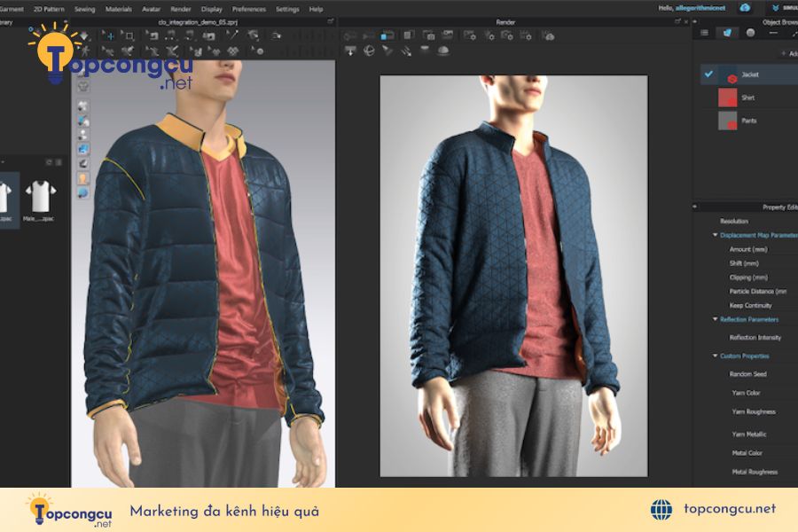798x532 pixels.
Task: Click the Reflection Intensity property
Action: [x=755, y=338]
